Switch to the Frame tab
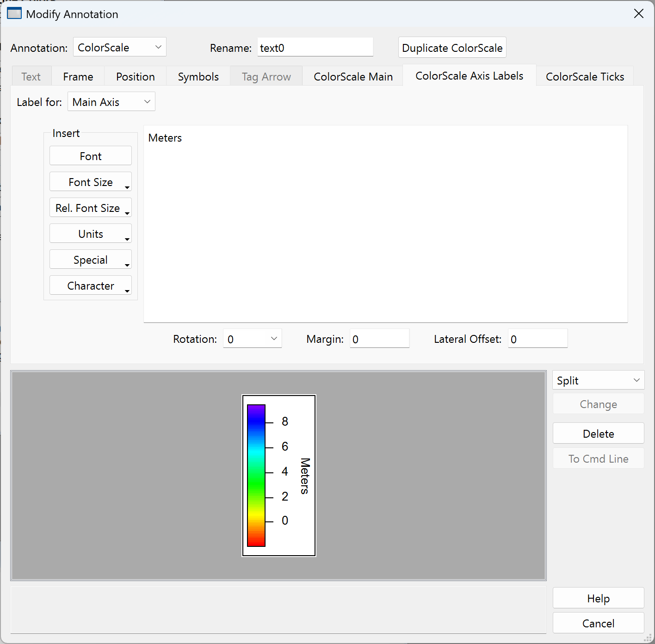 (78, 77)
